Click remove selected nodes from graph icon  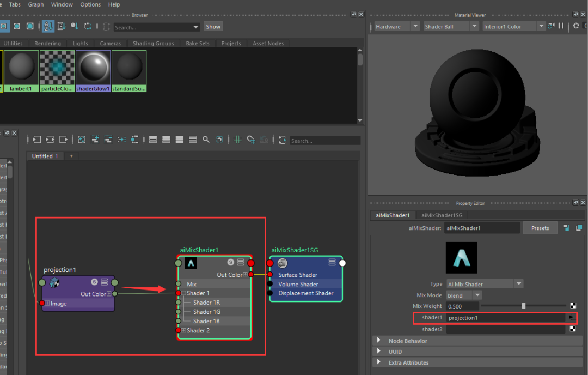click(x=108, y=140)
